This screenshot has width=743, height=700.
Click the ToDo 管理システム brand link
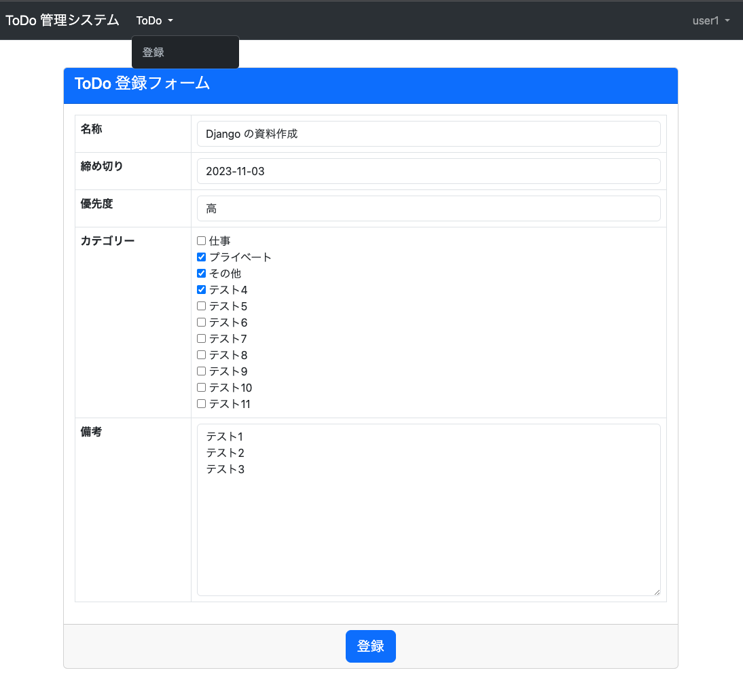pos(62,20)
